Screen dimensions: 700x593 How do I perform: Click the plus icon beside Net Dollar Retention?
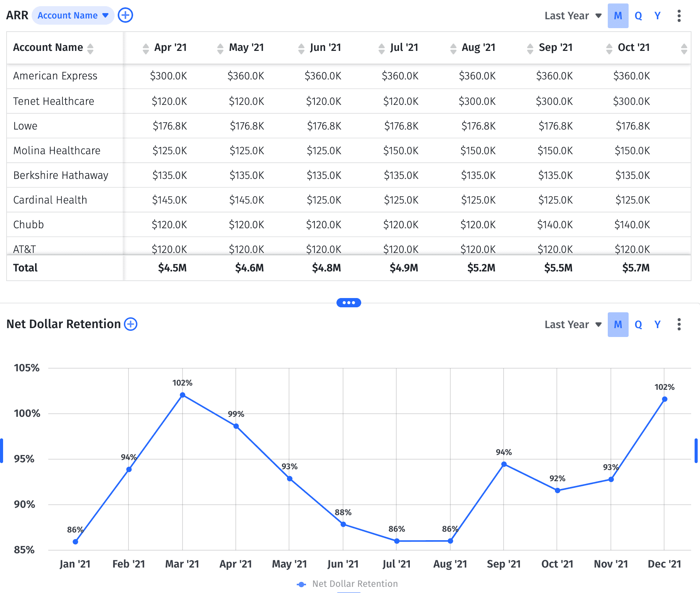131,324
